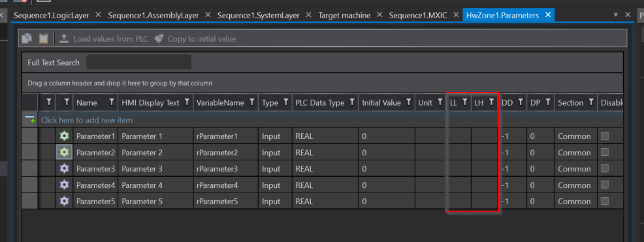Click the DD value -1 for Parameter1
644x242 pixels.
click(x=512, y=136)
